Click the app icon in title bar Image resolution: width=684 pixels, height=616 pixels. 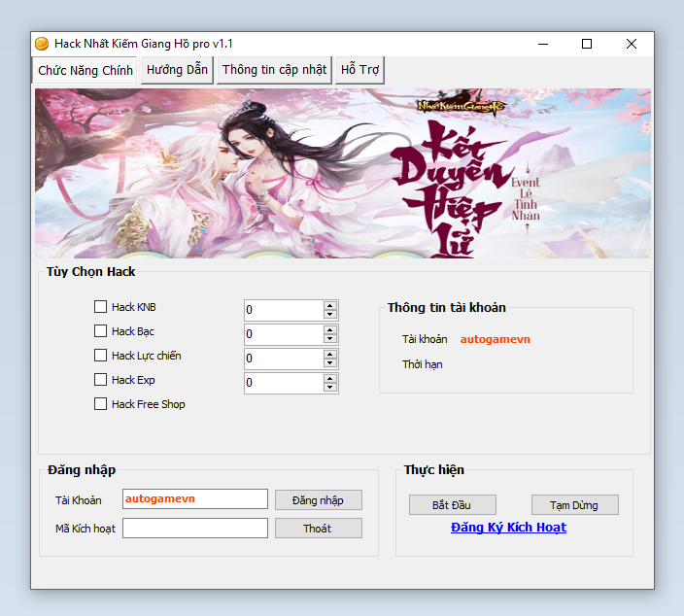[42, 44]
